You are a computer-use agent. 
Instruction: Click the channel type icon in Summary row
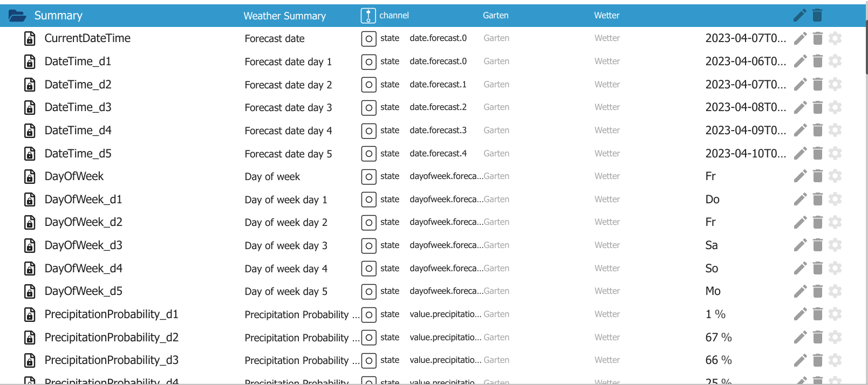tap(368, 16)
